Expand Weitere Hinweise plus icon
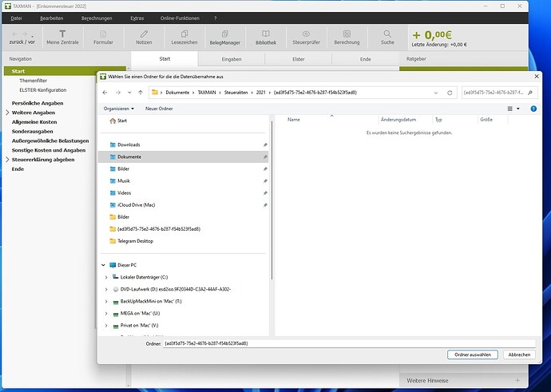The width and height of the screenshot is (551, 392). tap(517, 380)
